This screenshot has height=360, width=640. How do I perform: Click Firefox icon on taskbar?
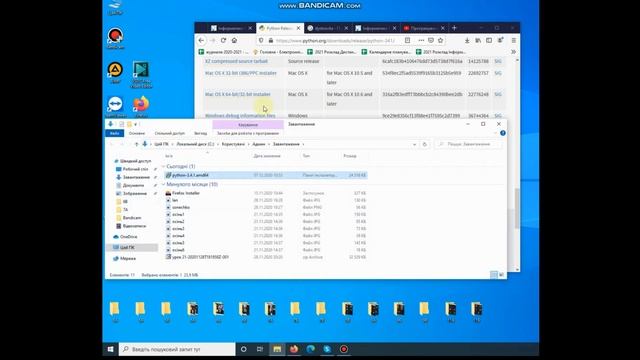294,349
